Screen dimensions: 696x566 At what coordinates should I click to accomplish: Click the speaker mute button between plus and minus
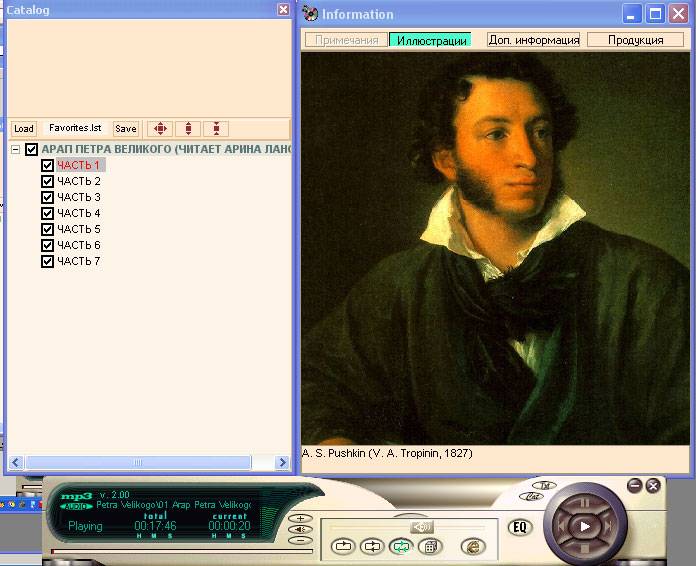point(301,529)
